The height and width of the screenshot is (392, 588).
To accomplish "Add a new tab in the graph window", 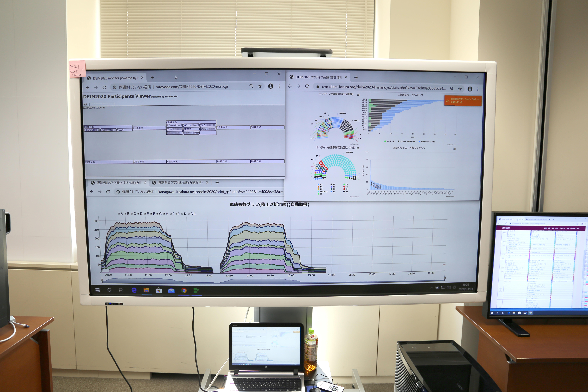I will (x=217, y=182).
